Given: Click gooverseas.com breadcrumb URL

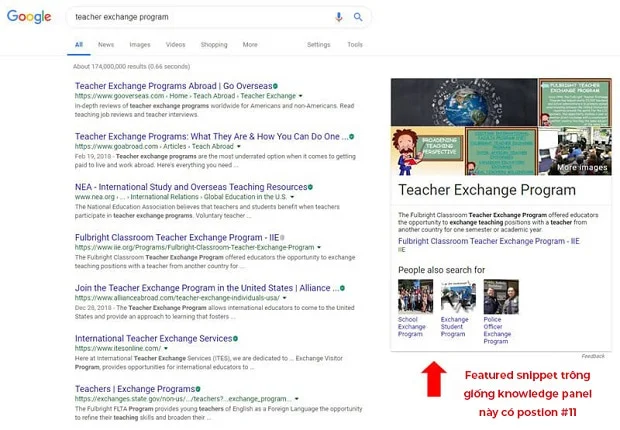Looking at the screenshot, I should tap(185, 96).
